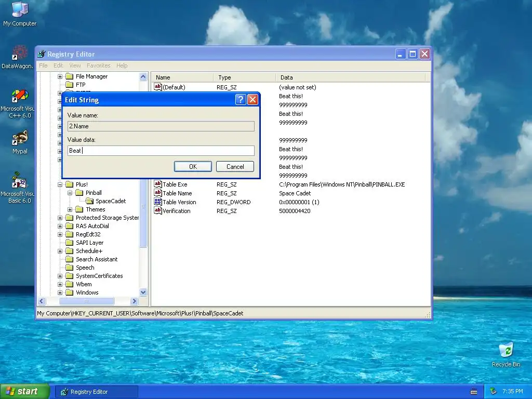Image resolution: width=532 pixels, height=399 pixels.
Task: Click the Verification string value icon
Action: 158,210
